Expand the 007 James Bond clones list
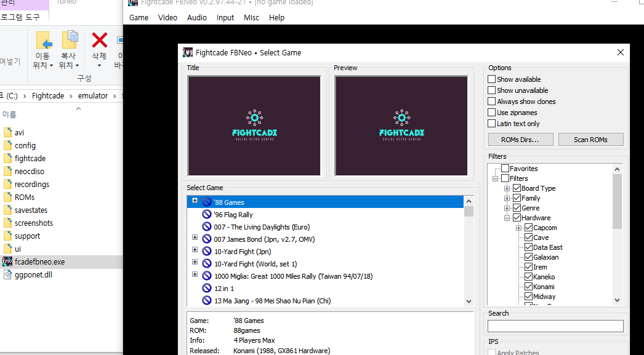 point(195,237)
